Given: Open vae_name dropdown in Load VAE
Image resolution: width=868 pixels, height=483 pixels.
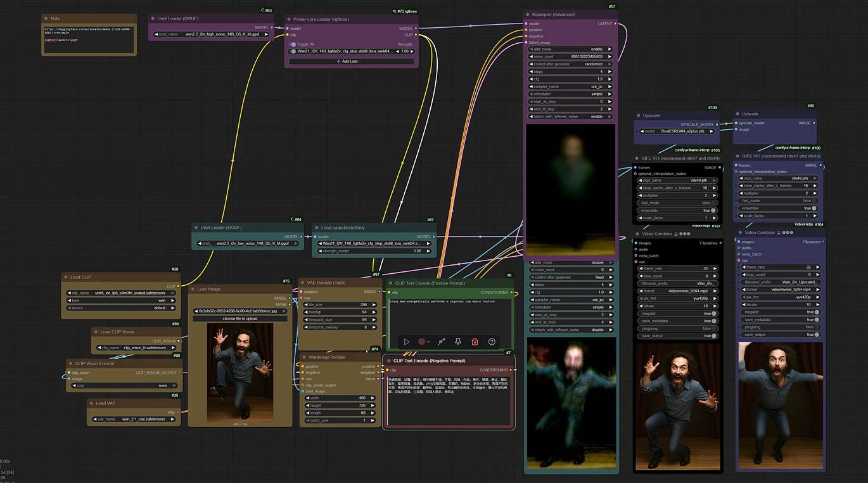Looking at the screenshot, I should 134,419.
